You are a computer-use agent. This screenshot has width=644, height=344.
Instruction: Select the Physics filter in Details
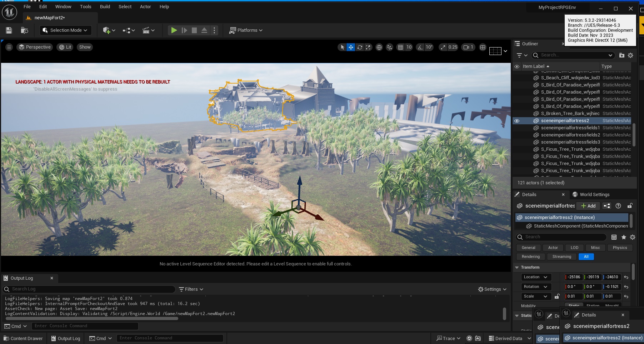point(620,248)
